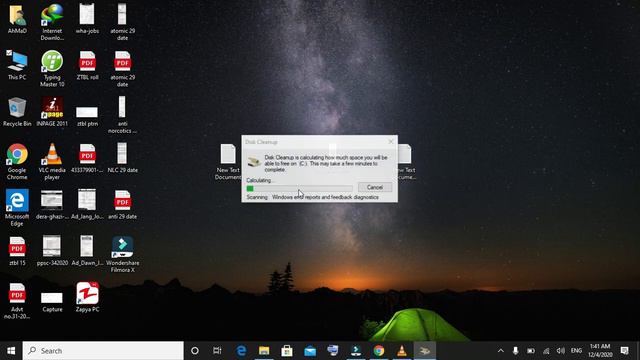Close the Disk Cleanup dialog

(x=391, y=142)
